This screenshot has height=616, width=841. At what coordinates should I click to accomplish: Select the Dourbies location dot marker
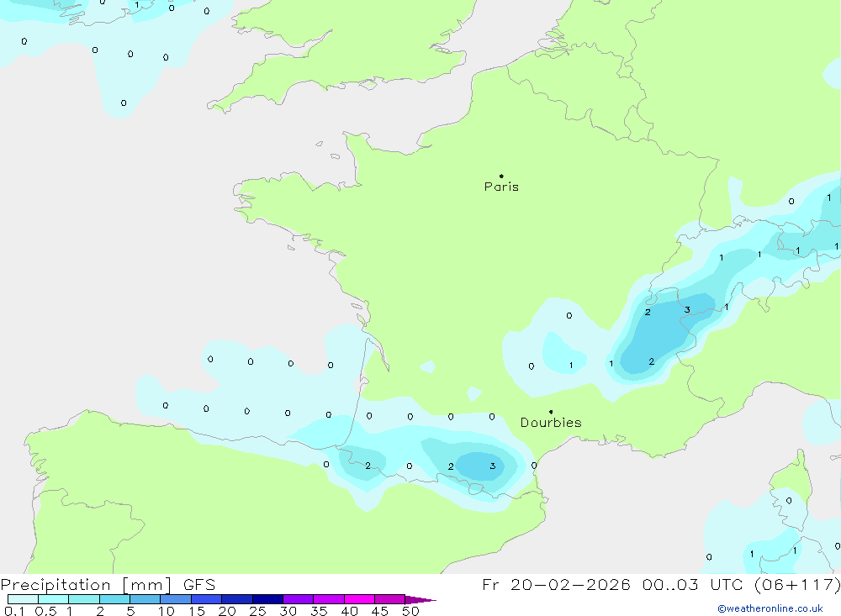[551, 412]
